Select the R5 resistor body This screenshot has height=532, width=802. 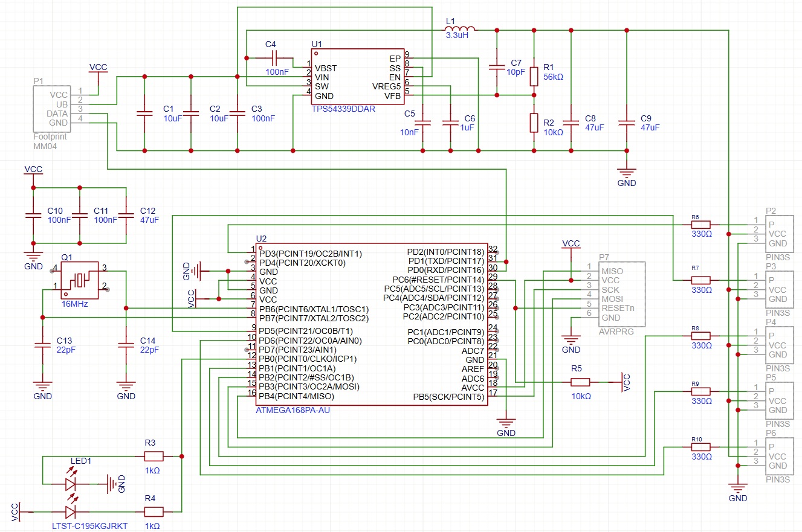[580, 382]
